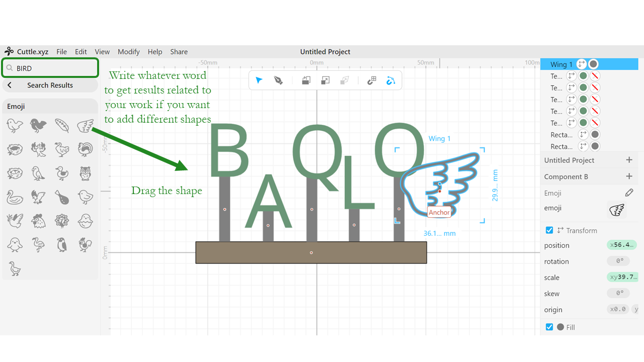Open the View menu
This screenshot has height=362, width=644.
[x=102, y=52]
